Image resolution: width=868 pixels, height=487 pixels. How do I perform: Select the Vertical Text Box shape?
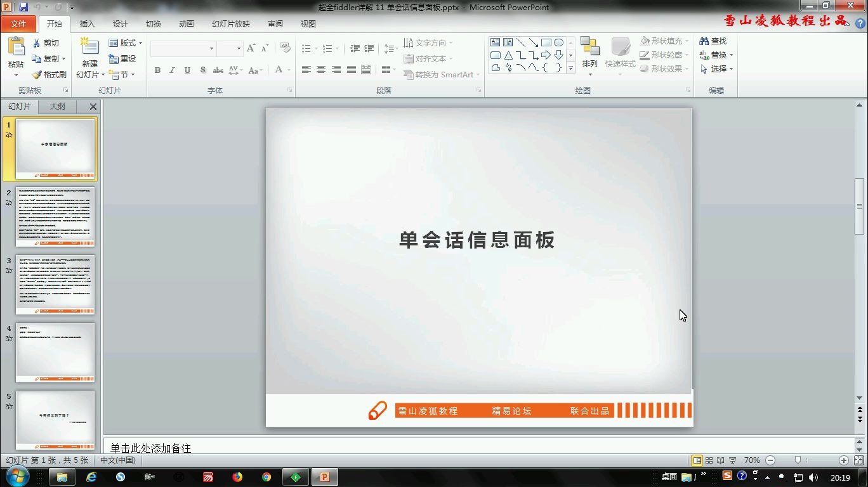coord(508,42)
